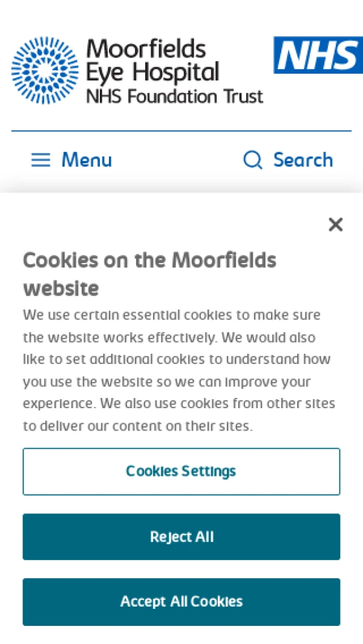Click the magnifying glass search icon
The height and width of the screenshot is (644, 363).
pyautogui.click(x=252, y=160)
